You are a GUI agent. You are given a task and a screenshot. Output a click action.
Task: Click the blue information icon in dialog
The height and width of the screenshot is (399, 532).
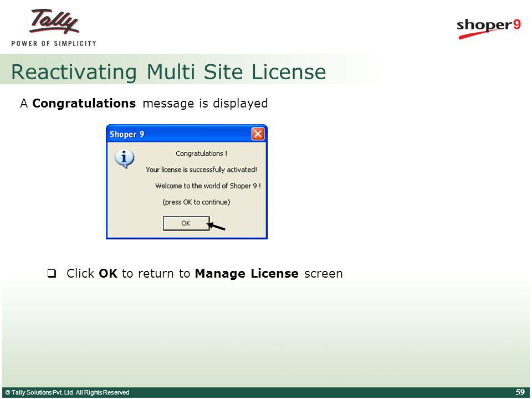125,159
